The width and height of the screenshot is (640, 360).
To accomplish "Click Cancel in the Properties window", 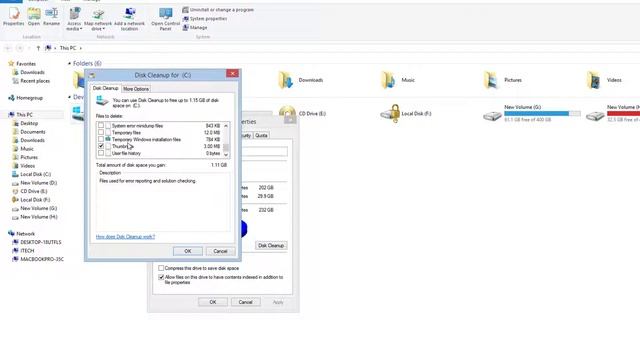I will [245, 302].
